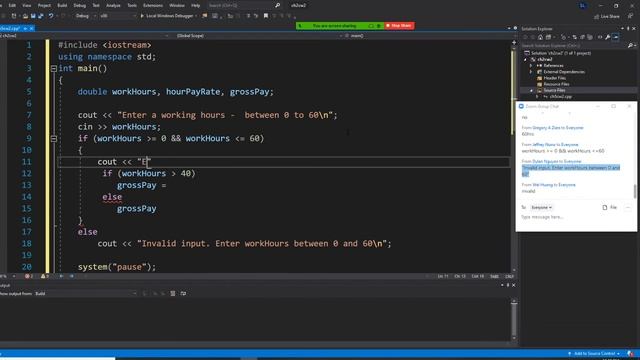Open the View menu

pyautogui.click(x=27, y=5)
